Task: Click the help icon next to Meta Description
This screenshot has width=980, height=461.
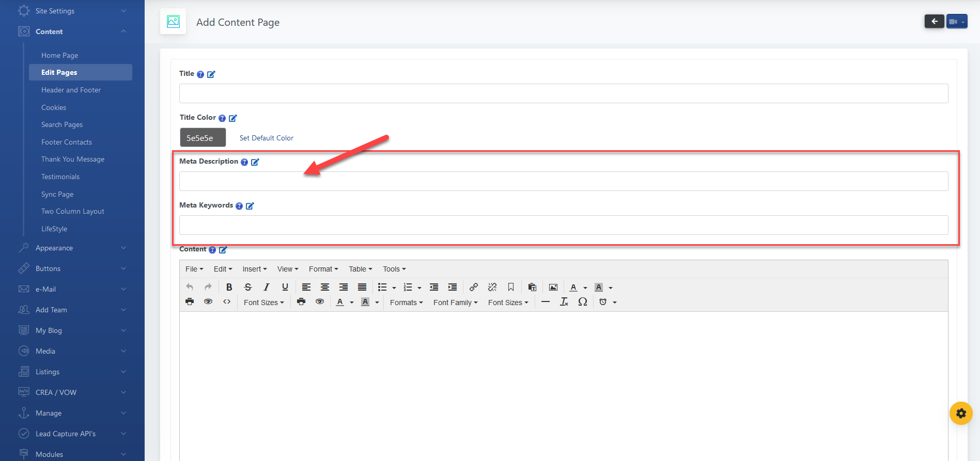Action: click(x=244, y=162)
